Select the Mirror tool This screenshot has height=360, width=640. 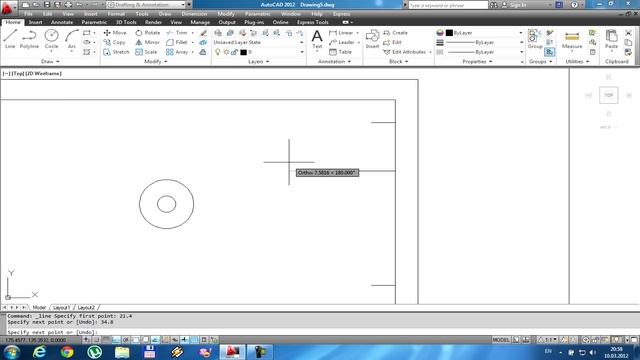[147, 42]
